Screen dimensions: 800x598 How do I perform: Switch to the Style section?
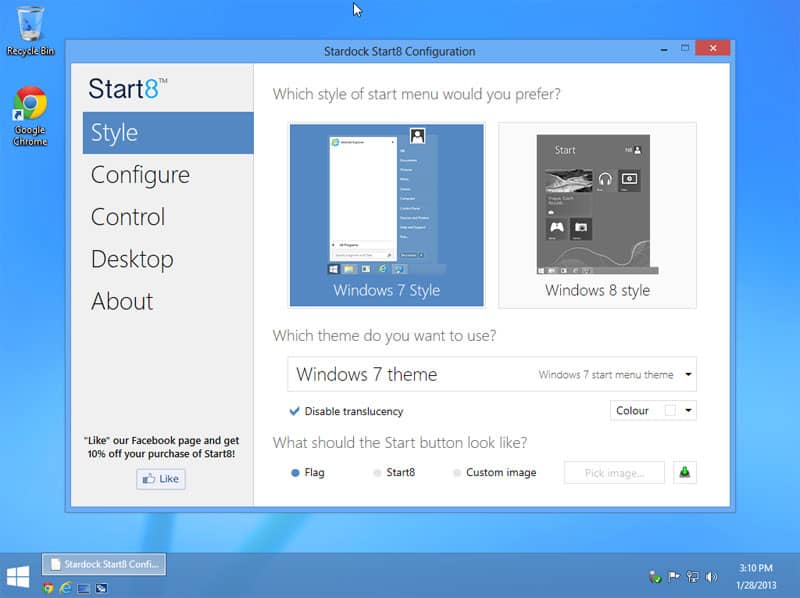(168, 133)
